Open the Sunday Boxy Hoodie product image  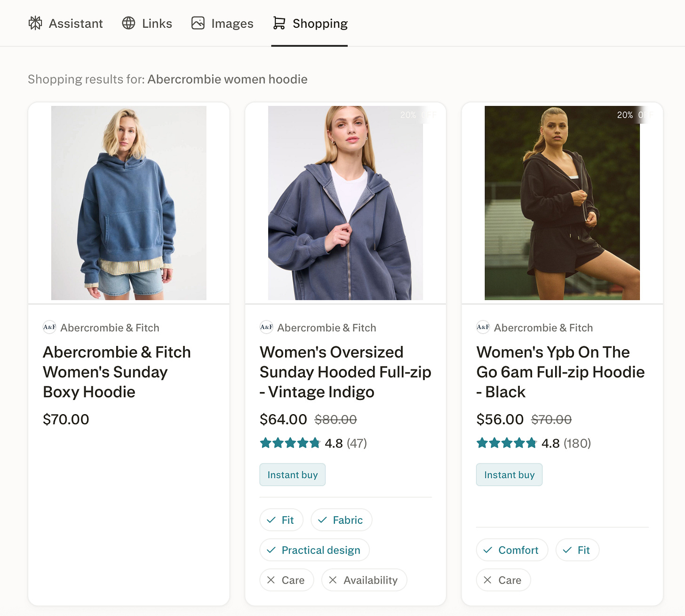point(128,203)
